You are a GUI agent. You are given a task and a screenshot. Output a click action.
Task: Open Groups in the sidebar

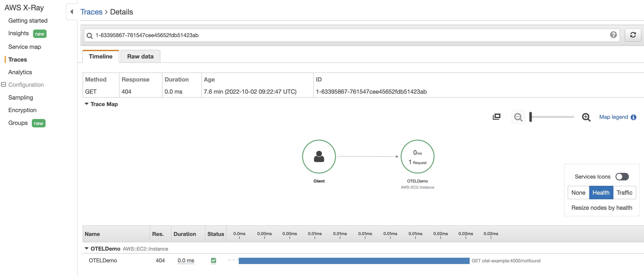click(x=18, y=123)
